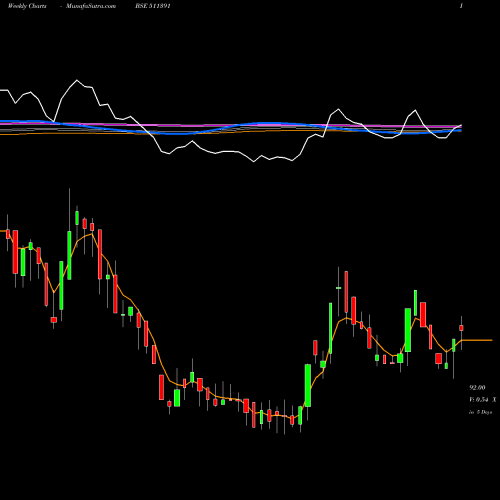
Task: Click the last red candle on the chart
Action: [461, 328]
